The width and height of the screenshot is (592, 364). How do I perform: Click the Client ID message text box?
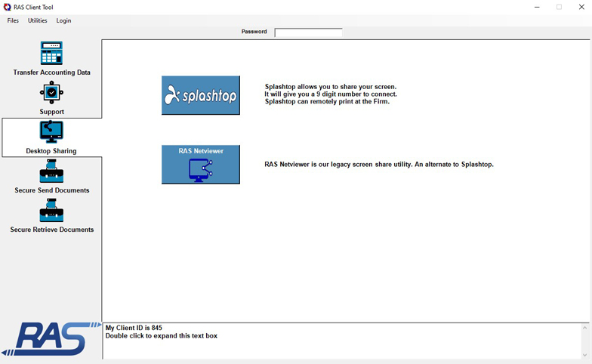[341, 341]
